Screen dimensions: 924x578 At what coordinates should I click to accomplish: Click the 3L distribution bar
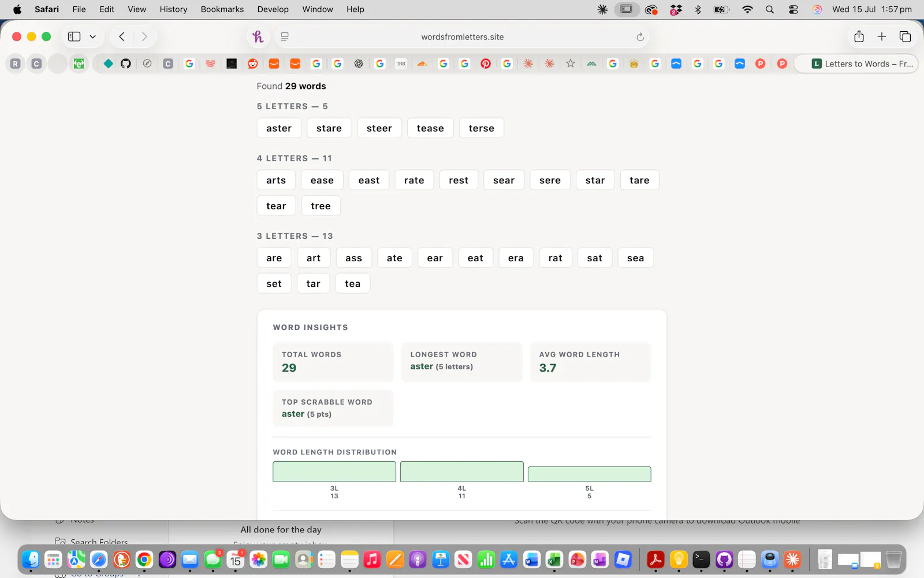pyautogui.click(x=334, y=472)
